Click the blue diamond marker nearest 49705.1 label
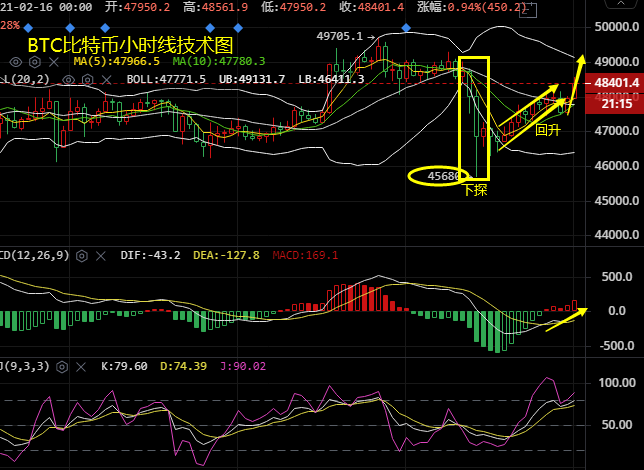Screen dimensions: 644x470 (406, 28)
